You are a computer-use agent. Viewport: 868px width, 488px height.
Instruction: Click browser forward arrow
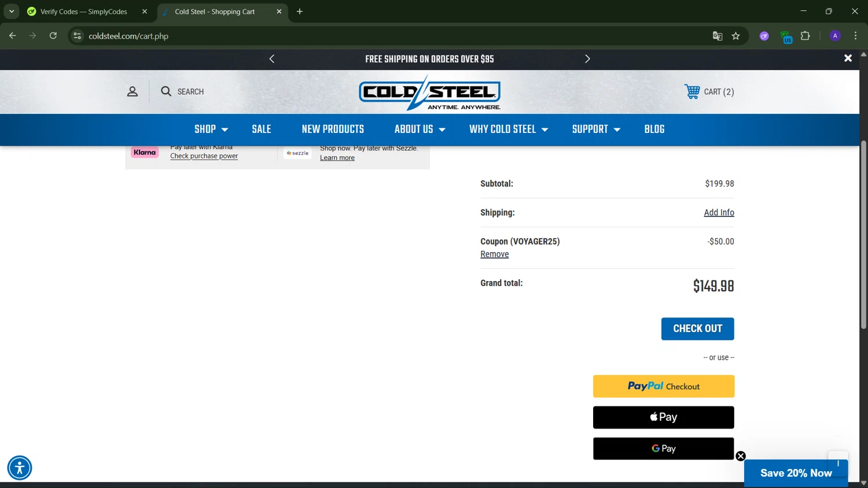[x=32, y=36]
